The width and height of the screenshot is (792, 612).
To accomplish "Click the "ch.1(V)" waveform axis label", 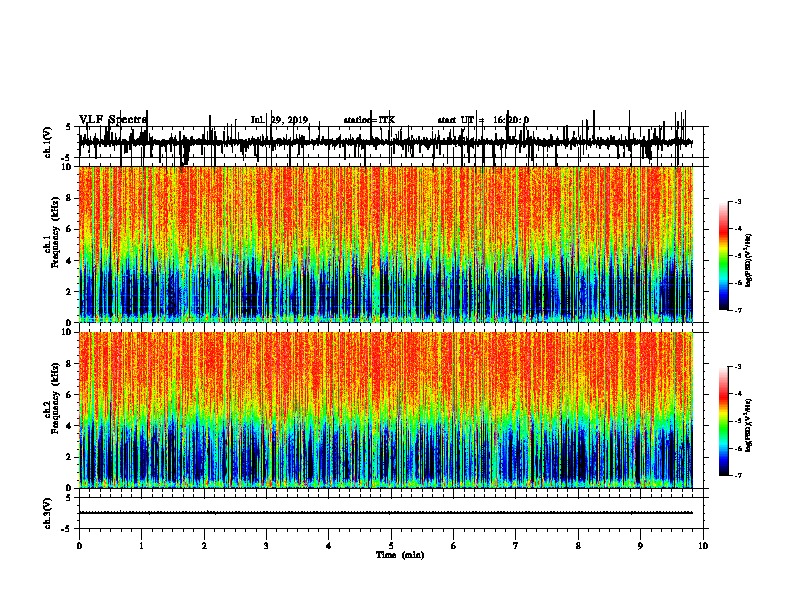I will click(47, 142).
